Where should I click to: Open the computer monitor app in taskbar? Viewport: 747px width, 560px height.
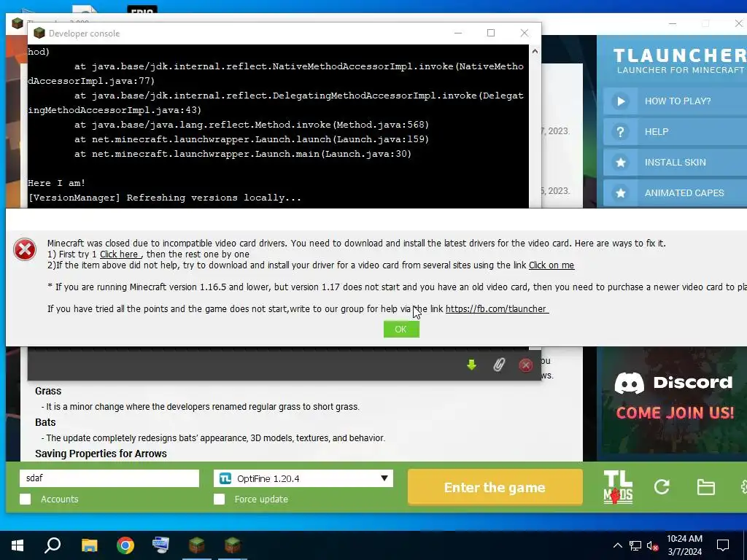[x=160, y=545]
